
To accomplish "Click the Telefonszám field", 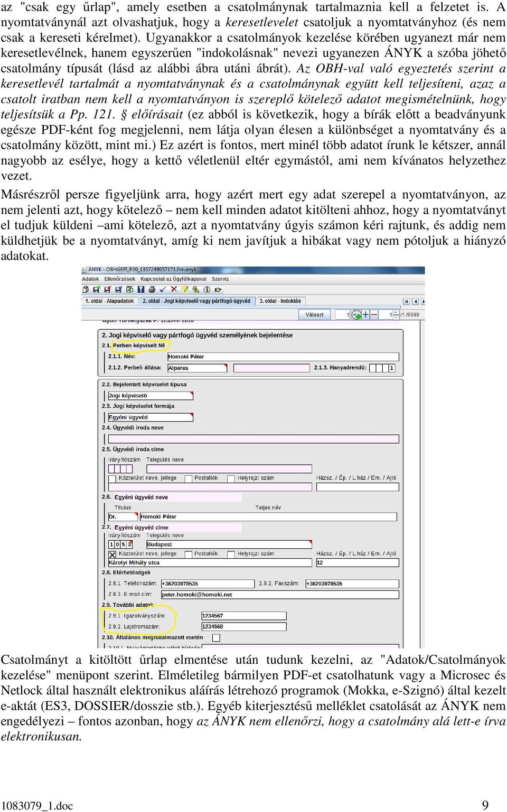I will (208, 584).
